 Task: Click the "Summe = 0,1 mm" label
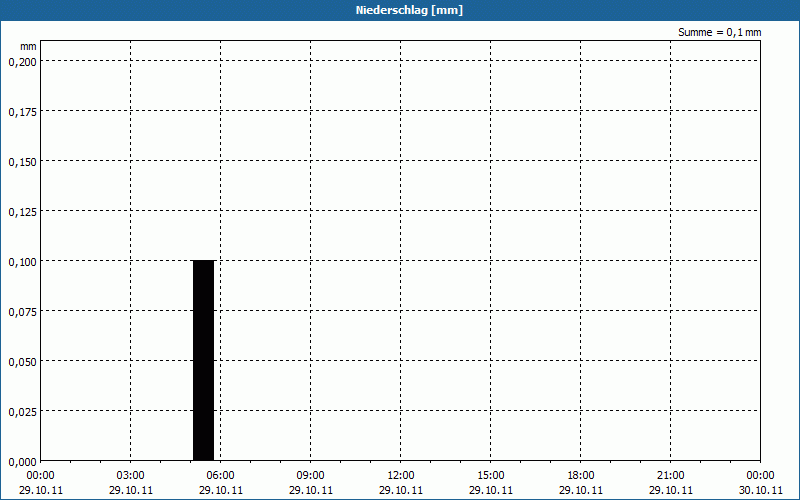point(719,32)
